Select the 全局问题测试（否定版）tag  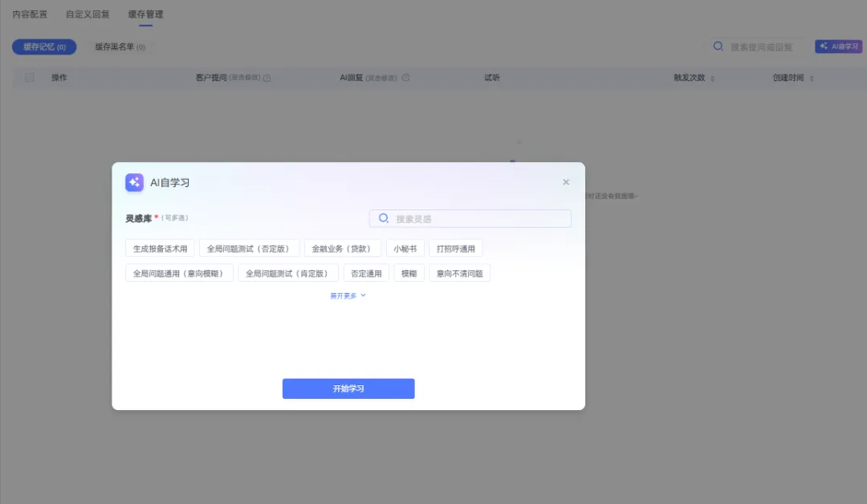[x=249, y=249]
